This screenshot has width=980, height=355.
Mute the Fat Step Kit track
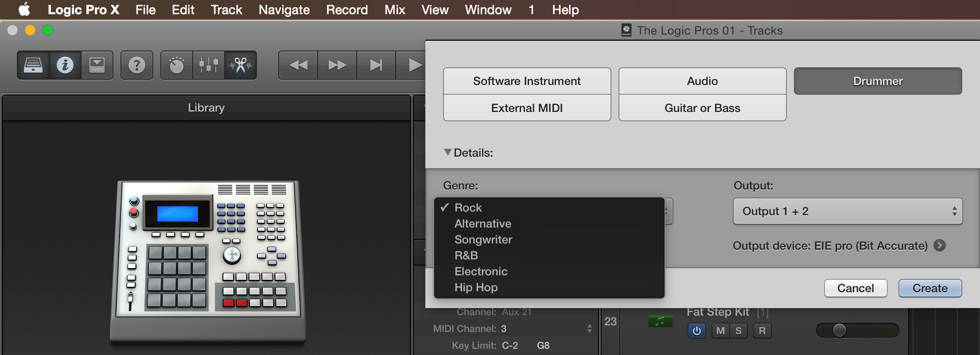(x=720, y=331)
